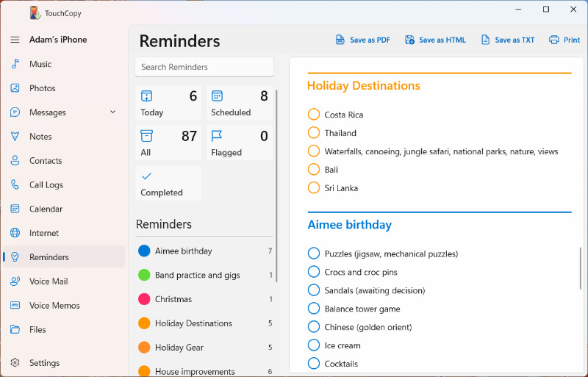Click the Save as PDF icon
This screenshot has height=377, width=588.
340,40
